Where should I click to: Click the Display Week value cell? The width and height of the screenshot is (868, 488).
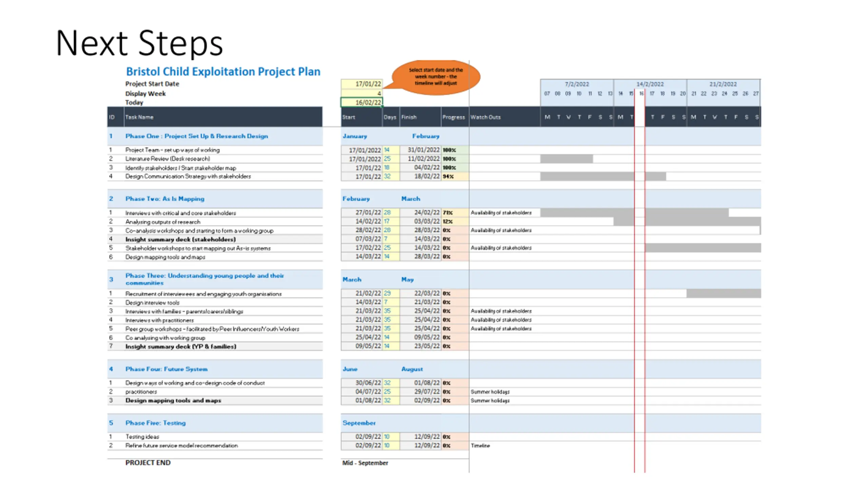(x=361, y=93)
